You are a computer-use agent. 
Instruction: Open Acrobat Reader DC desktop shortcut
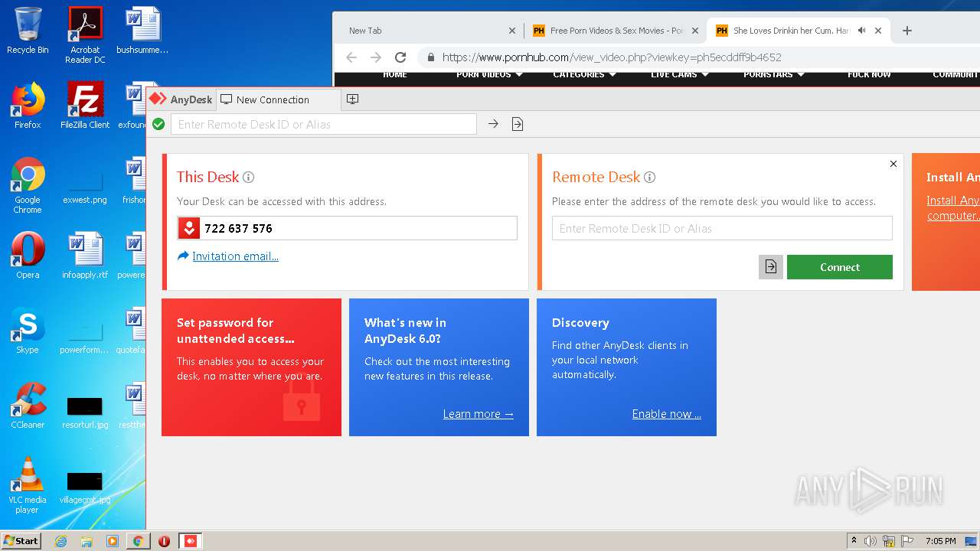85,34
